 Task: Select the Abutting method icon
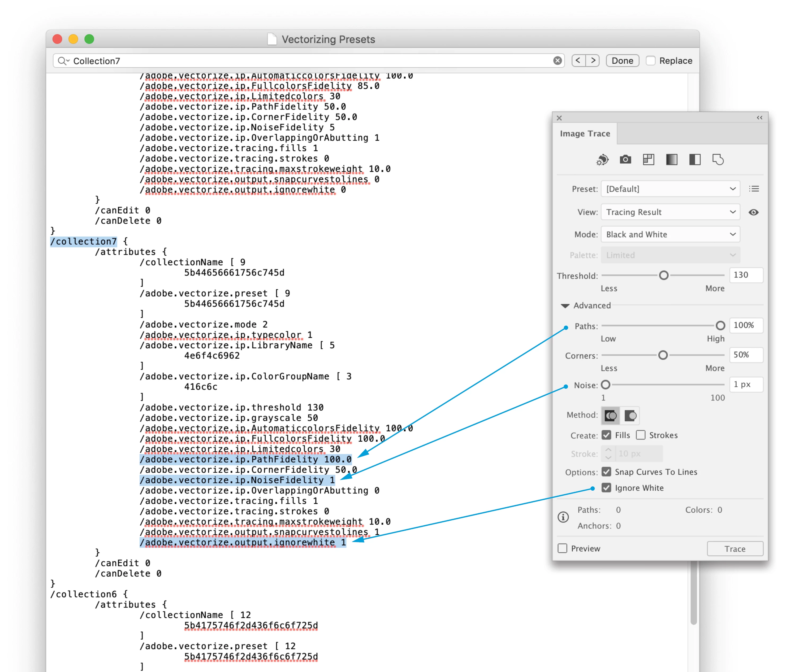(x=611, y=416)
